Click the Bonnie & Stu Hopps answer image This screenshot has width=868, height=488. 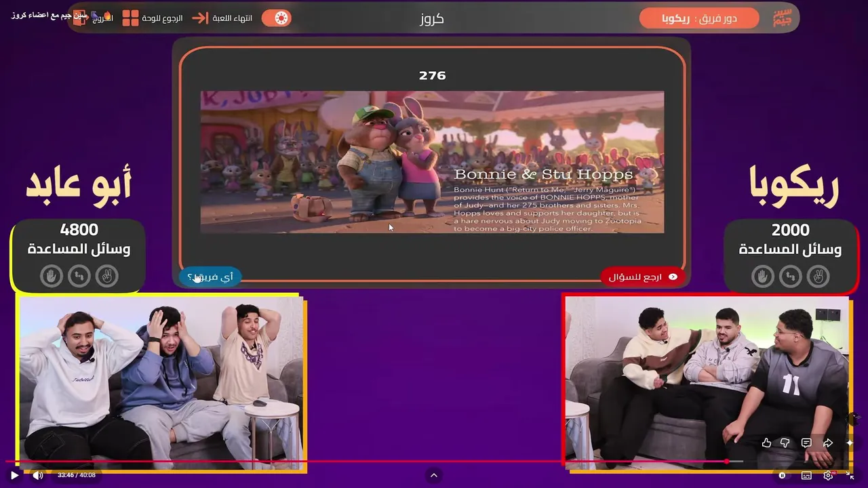tap(432, 162)
